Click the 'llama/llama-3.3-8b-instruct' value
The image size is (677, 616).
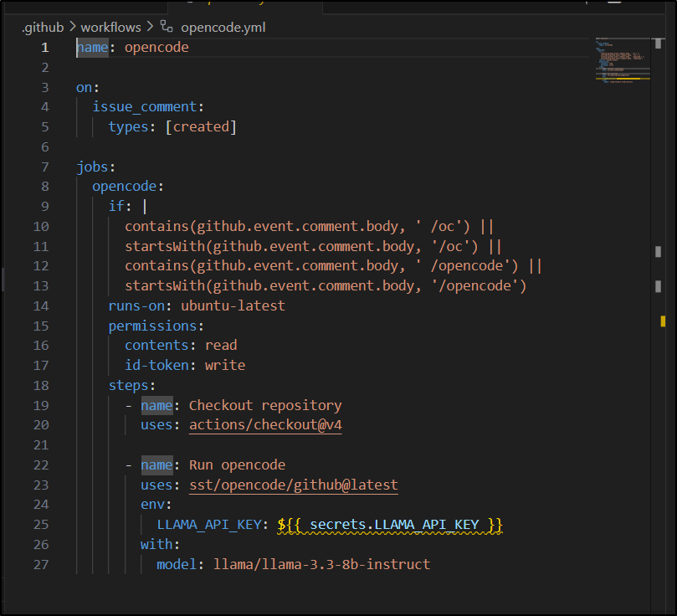[321, 564]
